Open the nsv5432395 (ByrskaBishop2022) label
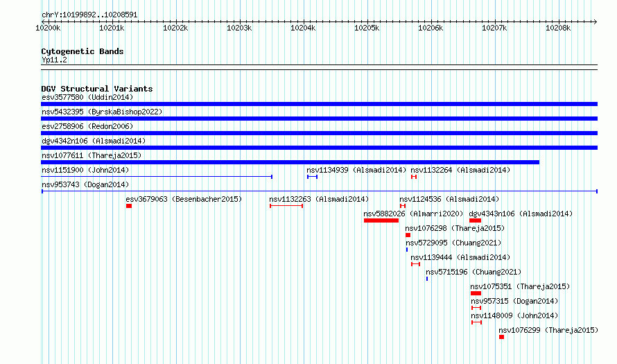The width and height of the screenshot is (617, 364). (102, 112)
